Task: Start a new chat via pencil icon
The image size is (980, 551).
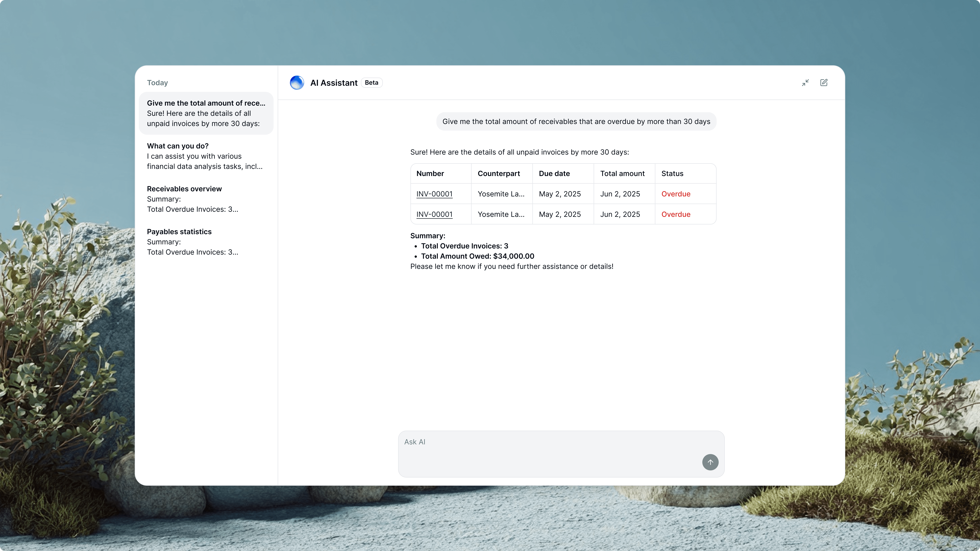Action: pos(824,83)
